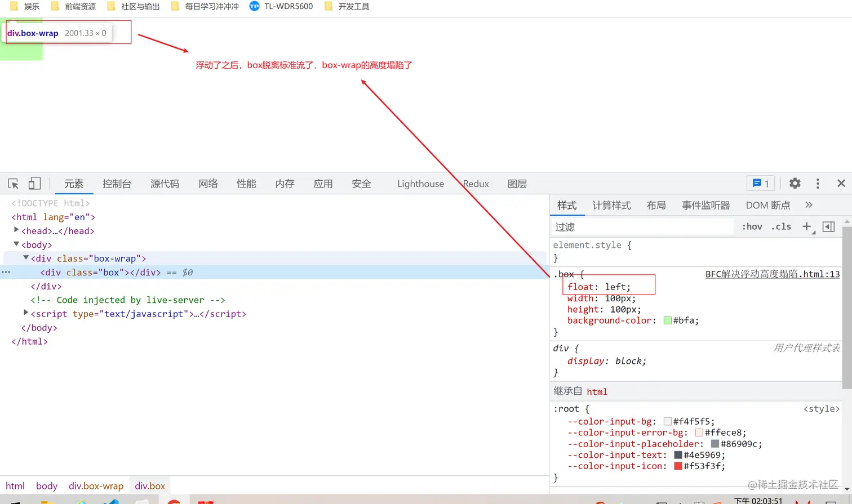Toggle the device toolbar icon
Viewport: 852px width, 504px height.
tap(35, 184)
